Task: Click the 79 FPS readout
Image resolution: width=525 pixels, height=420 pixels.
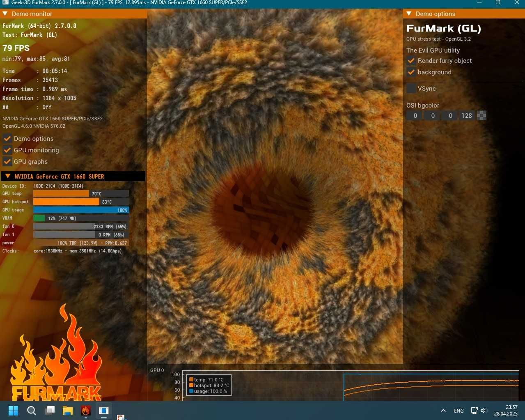Action: click(16, 48)
